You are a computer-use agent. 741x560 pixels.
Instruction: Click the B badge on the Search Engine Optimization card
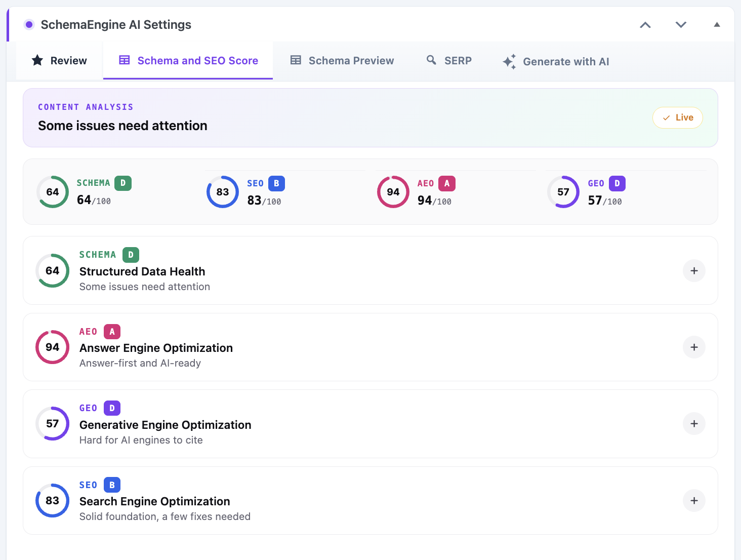112,485
